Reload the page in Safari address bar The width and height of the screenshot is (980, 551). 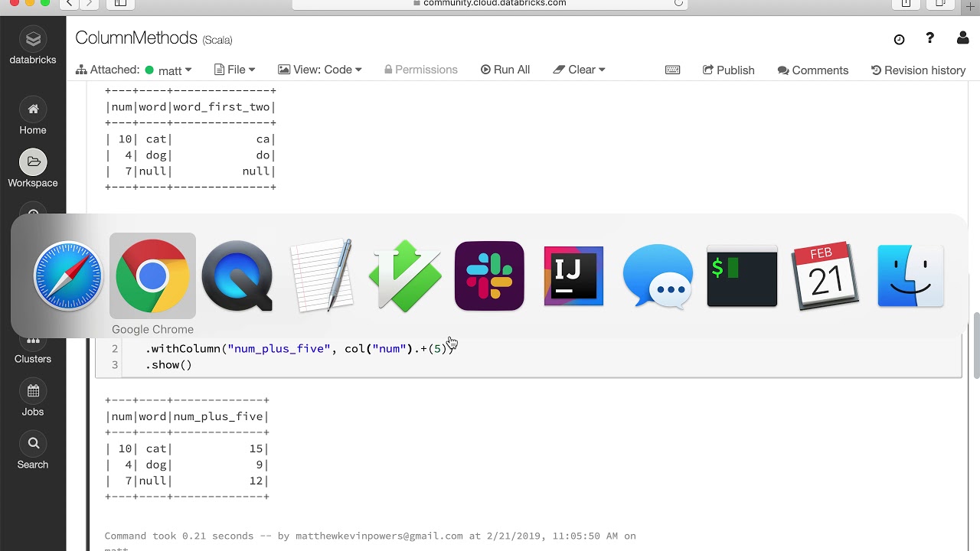coord(678,3)
